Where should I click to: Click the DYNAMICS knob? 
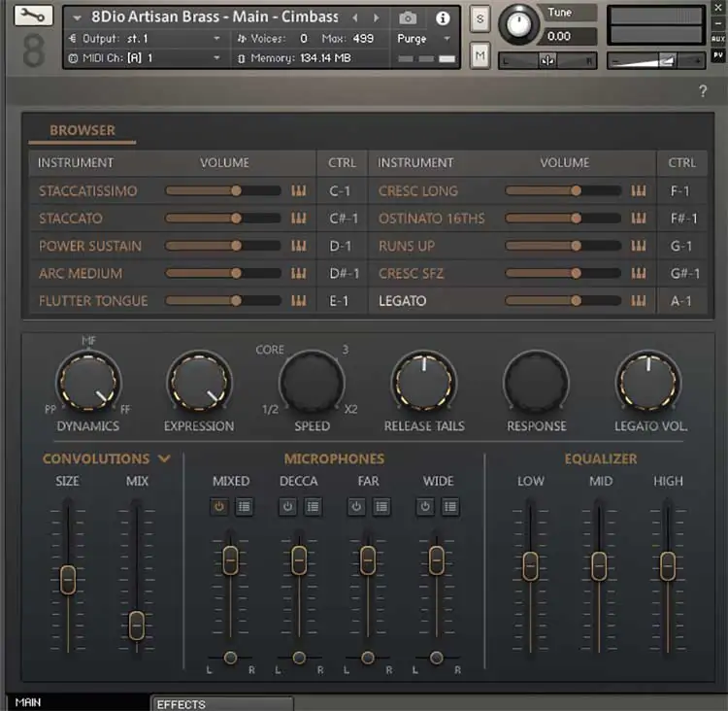coord(88,382)
